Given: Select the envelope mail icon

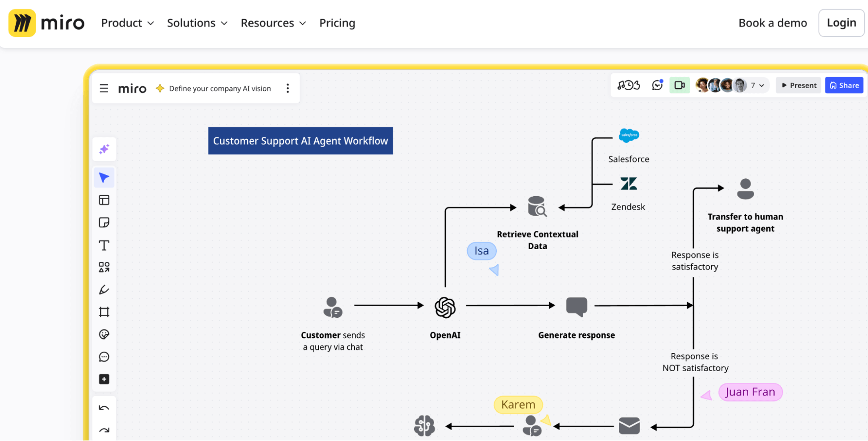Looking at the screenshot, I should click(629, 426).
